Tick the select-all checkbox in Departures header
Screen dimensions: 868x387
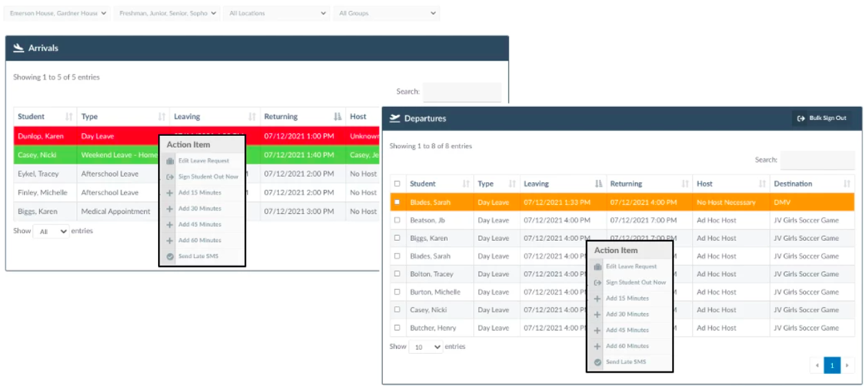click(397, 183)
